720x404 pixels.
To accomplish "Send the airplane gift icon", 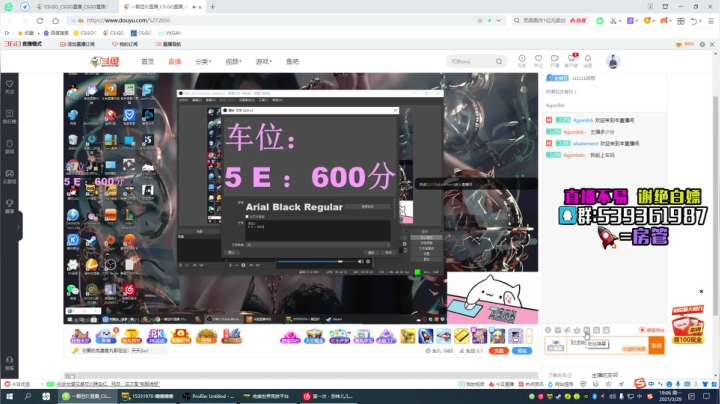I will [444, 336].
